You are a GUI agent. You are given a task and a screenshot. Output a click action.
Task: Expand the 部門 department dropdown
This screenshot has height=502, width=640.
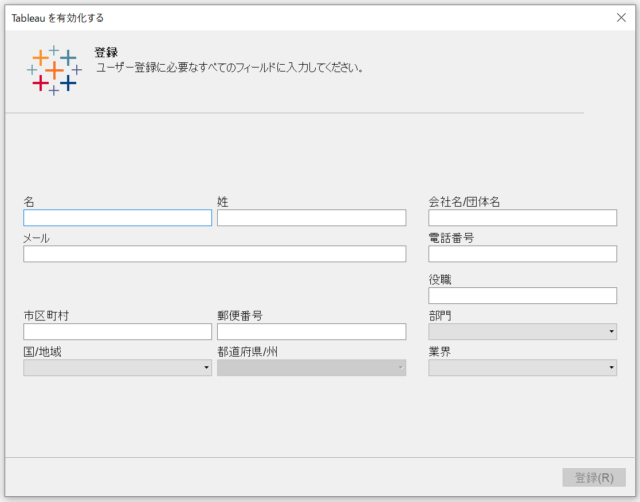coord(522,331)
